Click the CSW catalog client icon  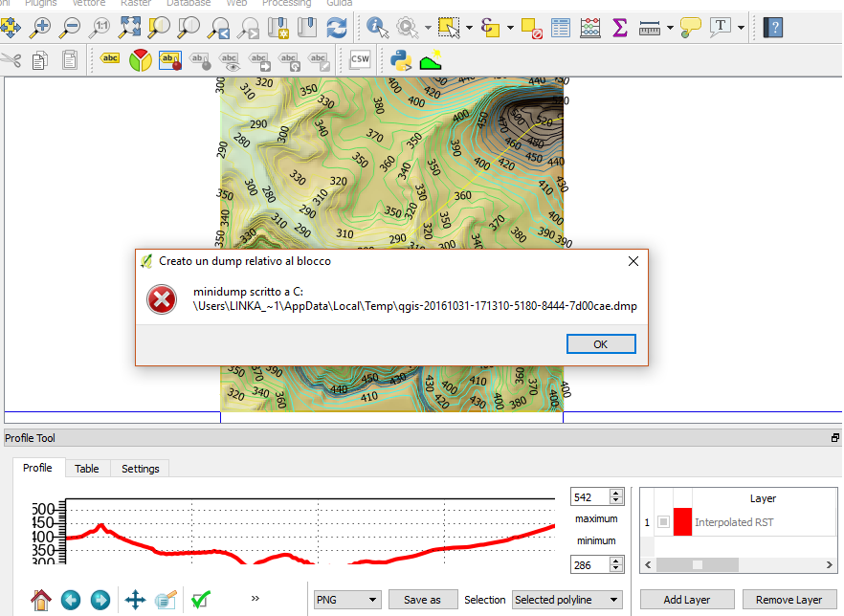tap(360, 60)
